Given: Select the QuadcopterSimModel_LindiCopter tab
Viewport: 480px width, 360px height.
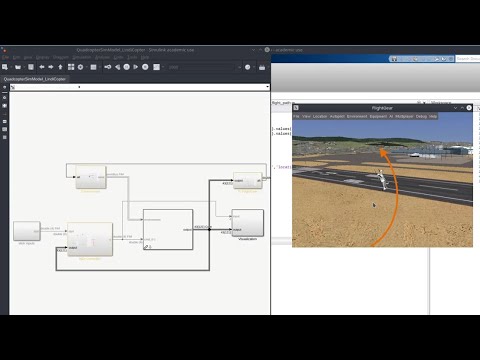Looking at the screenshot, I should click(x=35, y=79).
